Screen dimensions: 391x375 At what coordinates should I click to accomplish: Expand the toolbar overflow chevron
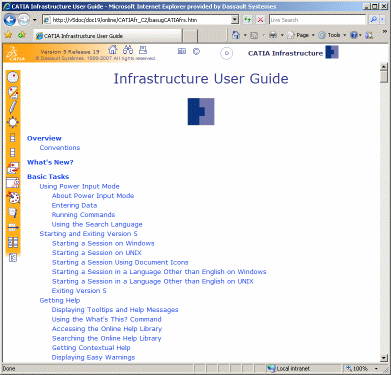tap(384, 31)
